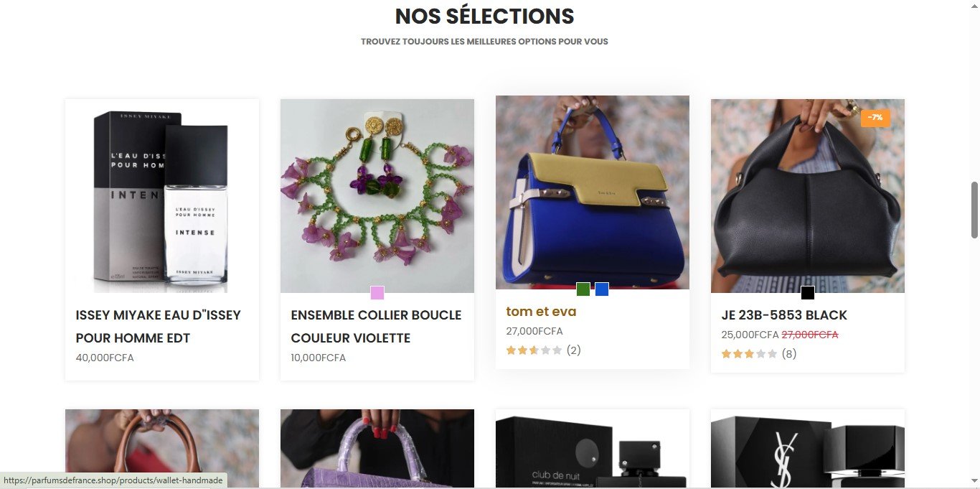The width and height of the screenshot is (980, 489).
Task: Click the star rating of tom et eva
Action: tap(534, 350)
